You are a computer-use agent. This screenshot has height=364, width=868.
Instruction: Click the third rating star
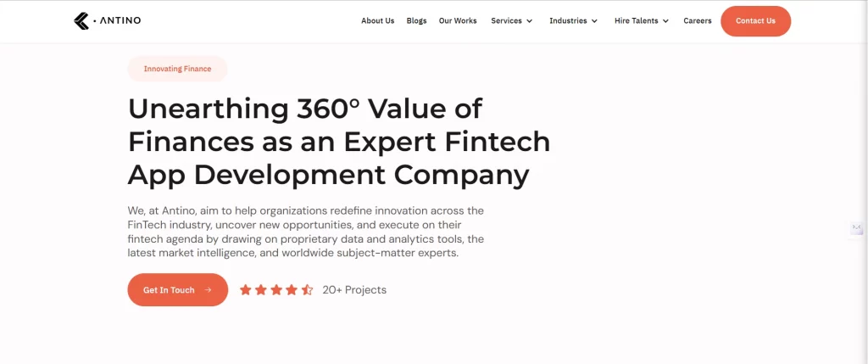(x=276, y=290)
